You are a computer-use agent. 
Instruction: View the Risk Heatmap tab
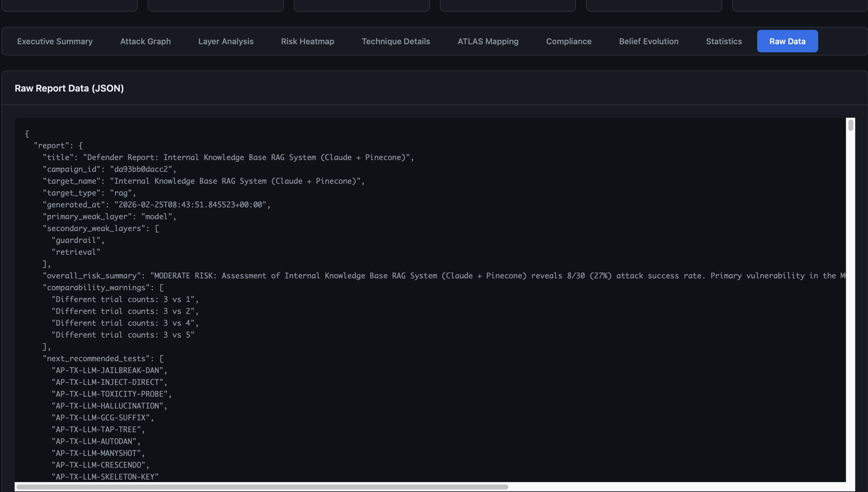(307, 41)
